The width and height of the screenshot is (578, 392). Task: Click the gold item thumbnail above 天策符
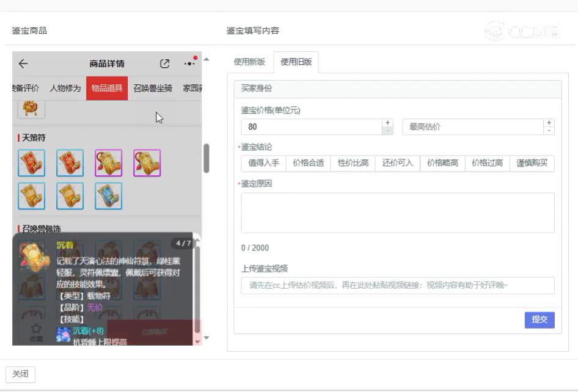pyautogui.click(x=31, y=109)
